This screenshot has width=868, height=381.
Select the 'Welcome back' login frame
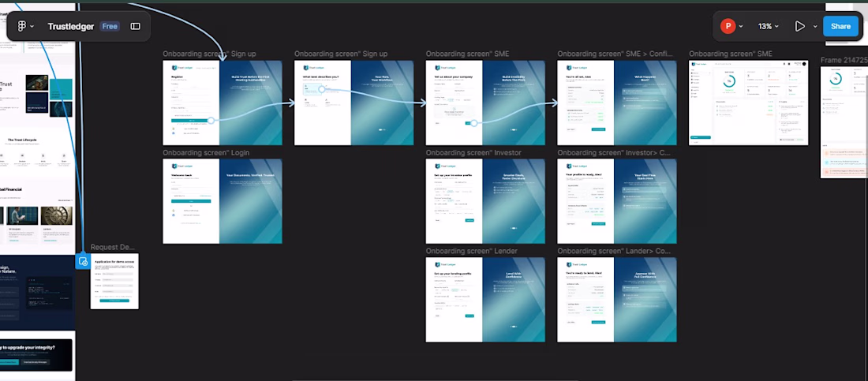223,201
